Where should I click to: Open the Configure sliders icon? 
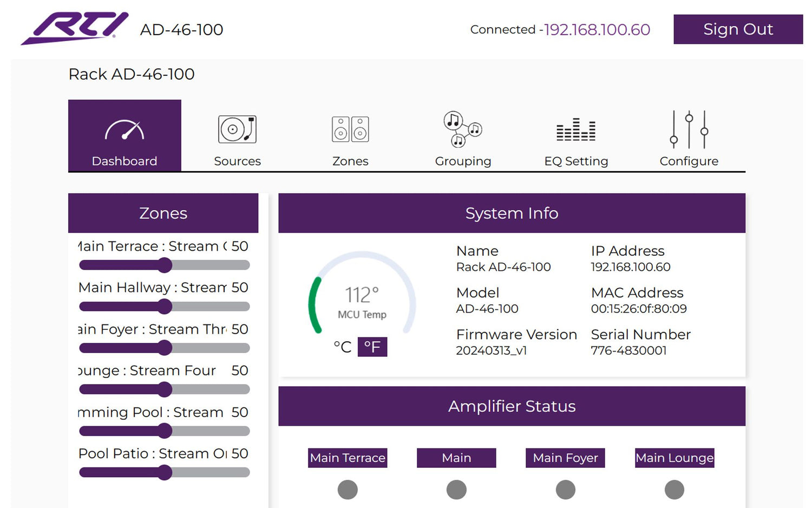pos(689,129)
